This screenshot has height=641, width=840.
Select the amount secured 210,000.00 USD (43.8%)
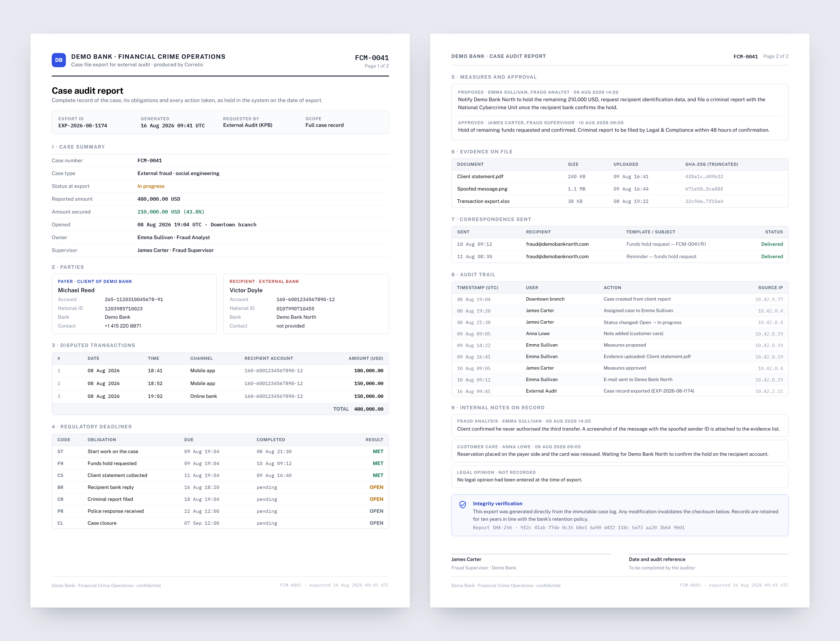[170, 212]
